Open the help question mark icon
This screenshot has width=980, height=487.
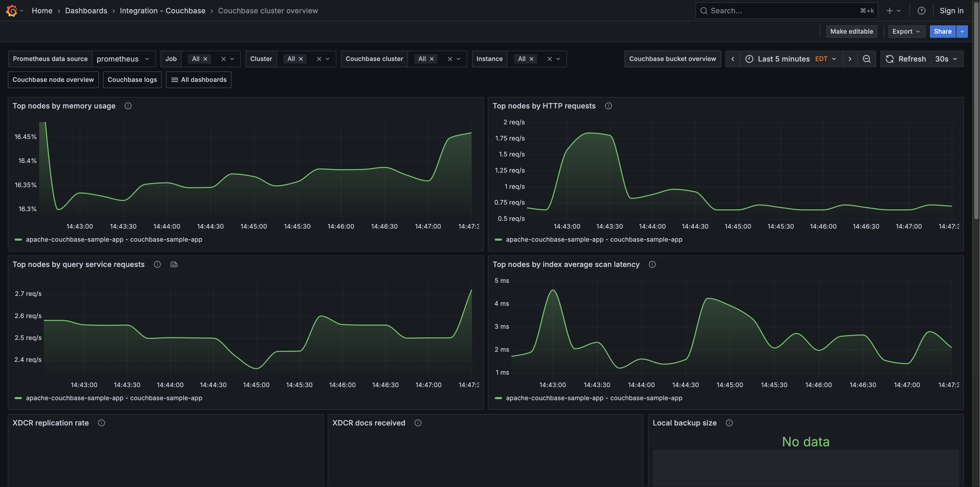tap(921, 11)
